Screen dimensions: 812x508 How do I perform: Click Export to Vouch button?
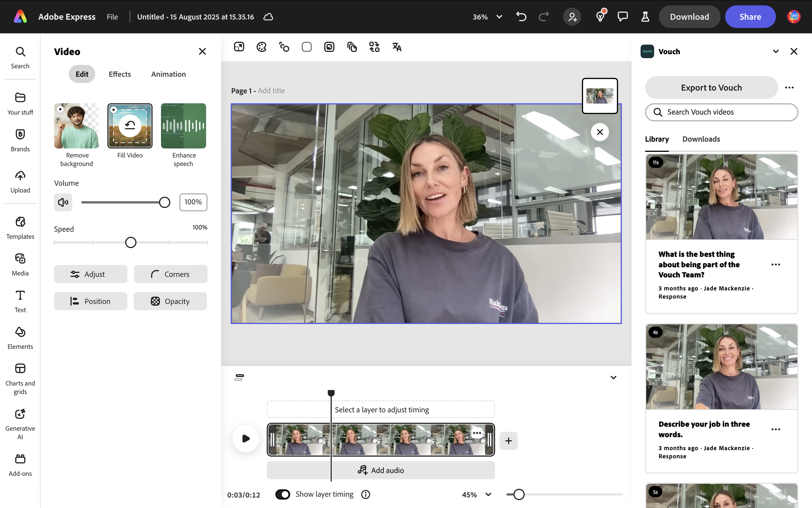click(x=711, y=88)
